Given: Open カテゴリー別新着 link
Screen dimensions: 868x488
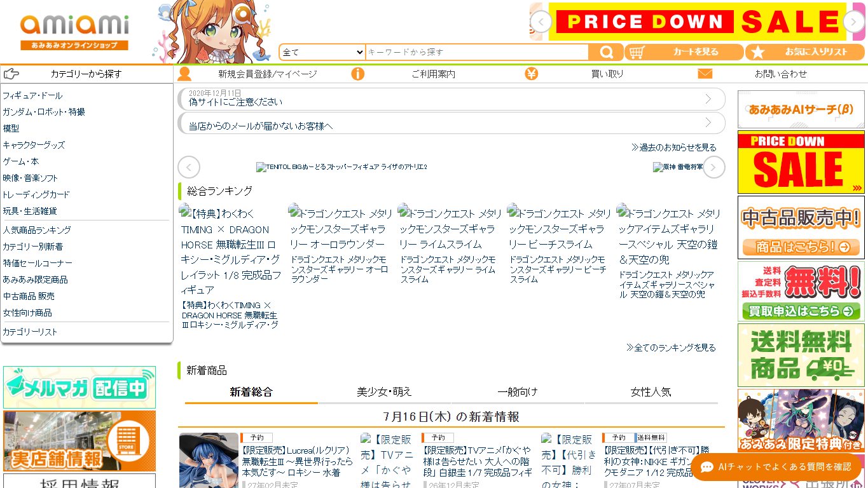Looking at the screenshot, I should tap(32, 247).
